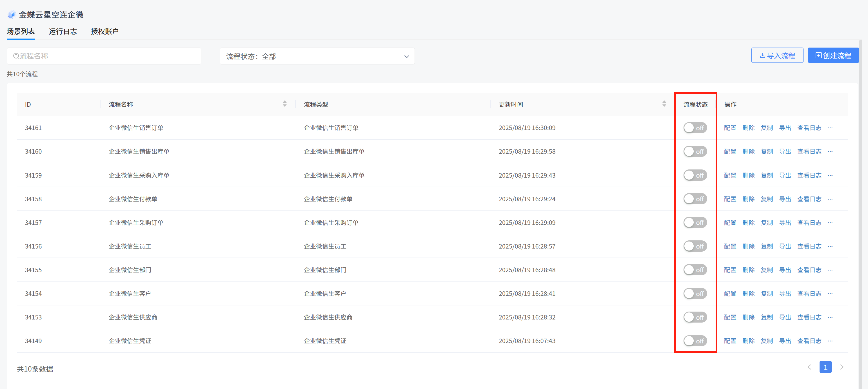The height and width of the screenshot is (389, 868).
Task: Click 配置 for 企业微信生部门 flow
Action: click(730, 270)
